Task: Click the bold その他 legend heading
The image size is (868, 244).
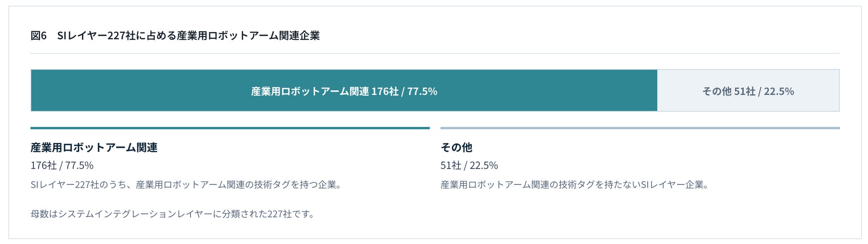Action: tap(456, 147)
